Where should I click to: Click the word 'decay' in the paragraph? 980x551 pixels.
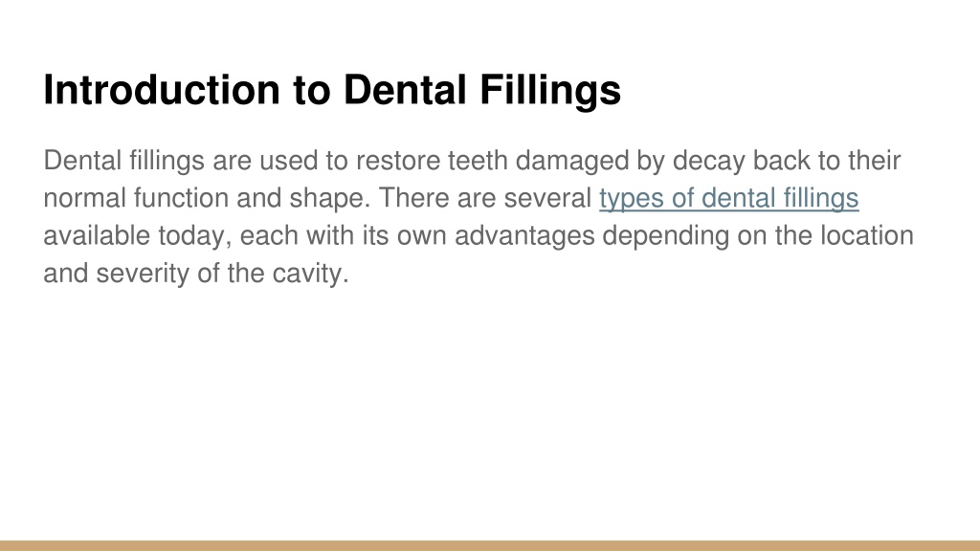(x=709, y=161)
